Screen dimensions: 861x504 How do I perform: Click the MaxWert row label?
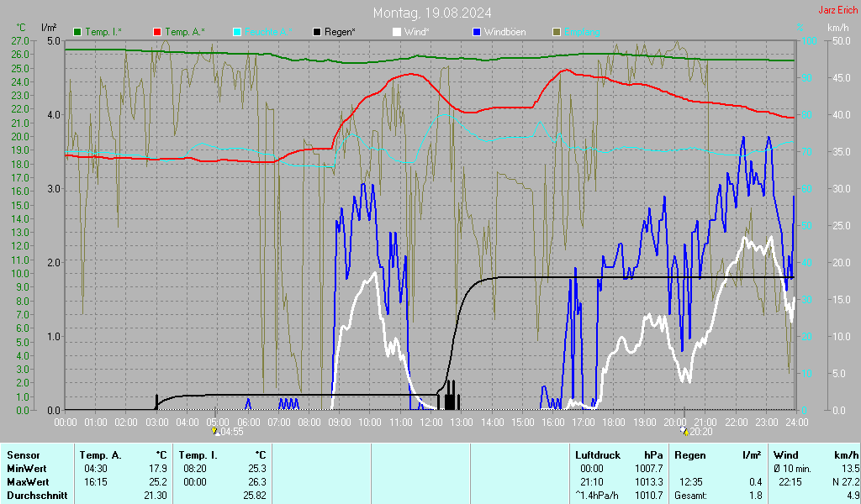29,481
